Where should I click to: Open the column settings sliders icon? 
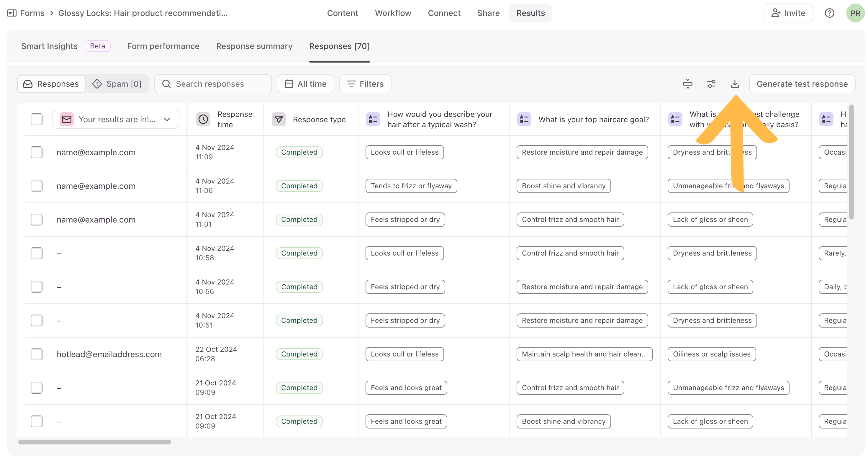click(711, 84)
